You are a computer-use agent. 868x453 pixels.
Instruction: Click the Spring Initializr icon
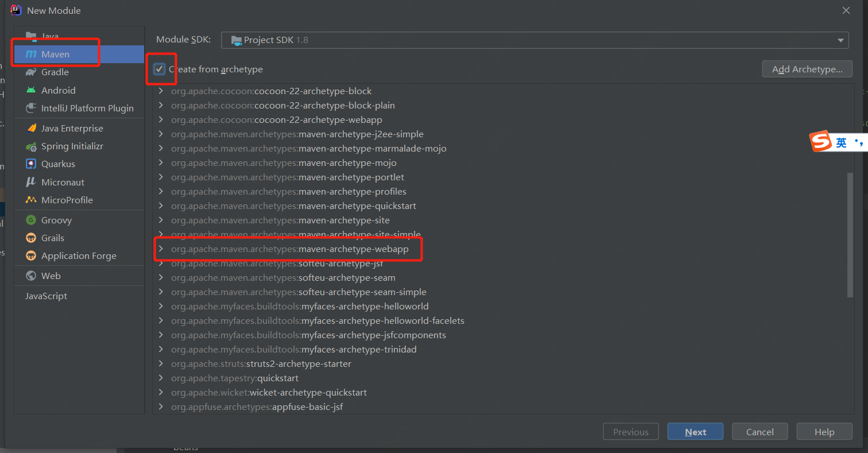[x=31, y=146]
